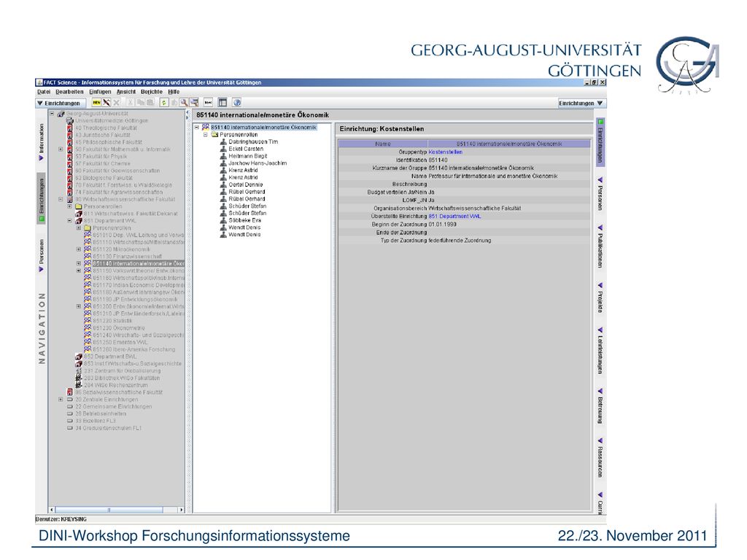This screenshot has width=747, height=560.
Task: Select 851170 Indian Economic Development entry
Action: pyautogui.click(x=139, y=285)
